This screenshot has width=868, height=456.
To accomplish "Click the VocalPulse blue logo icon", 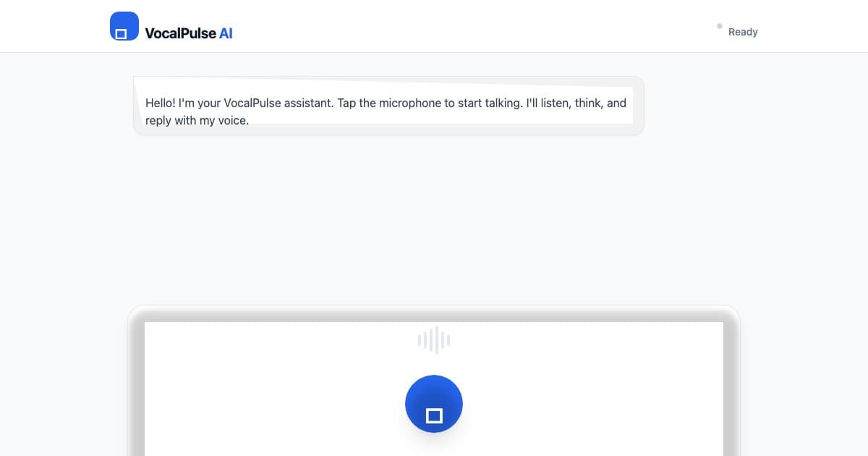I will point(124,26).
